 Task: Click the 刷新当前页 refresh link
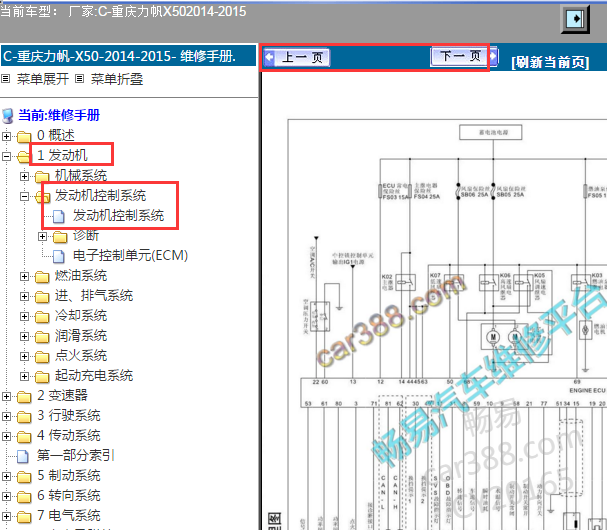coord(550,62)
